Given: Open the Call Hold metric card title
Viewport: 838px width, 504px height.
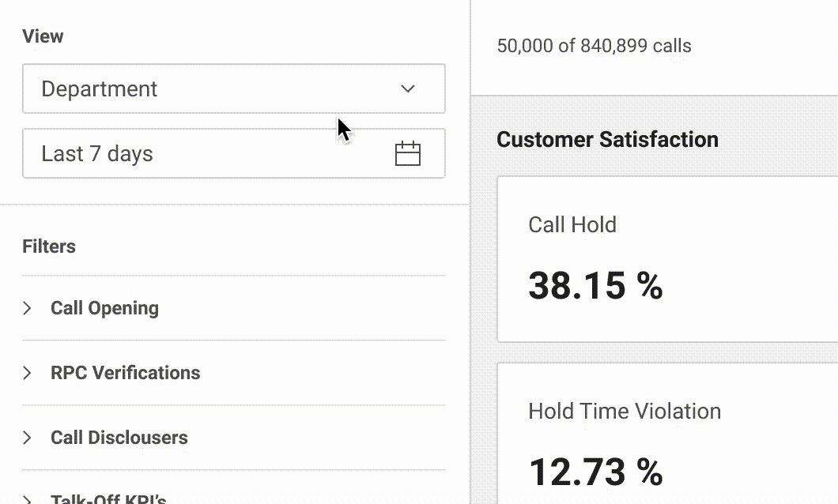Looking at the screenshot, I should click(x=572, y=224).
